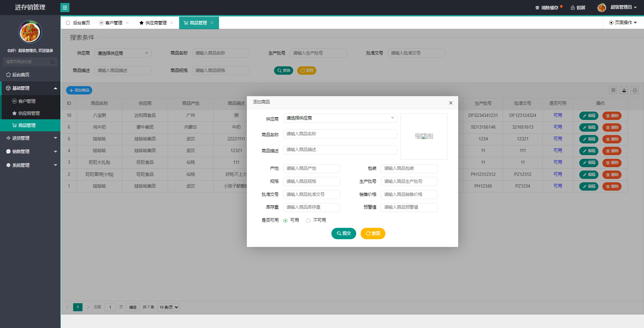Click the hamburger sidebar collapse icon
Screen dimensions: 644x328
(x=65, y=7)
